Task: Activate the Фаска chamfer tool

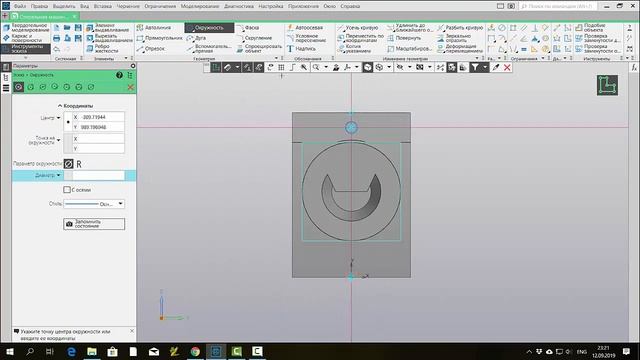Action: click(x=248, y=28)
